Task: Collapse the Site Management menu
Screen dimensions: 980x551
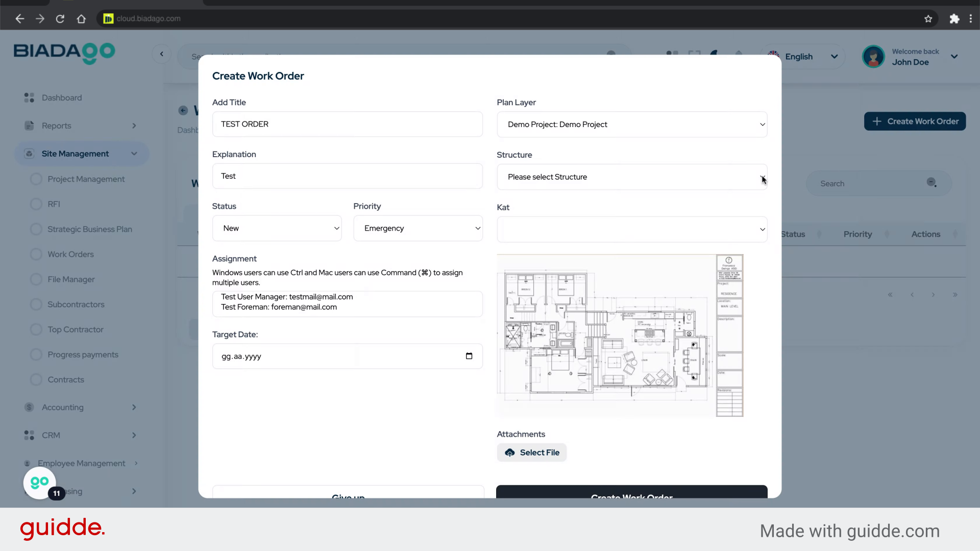Action: (x=134, y=154)
